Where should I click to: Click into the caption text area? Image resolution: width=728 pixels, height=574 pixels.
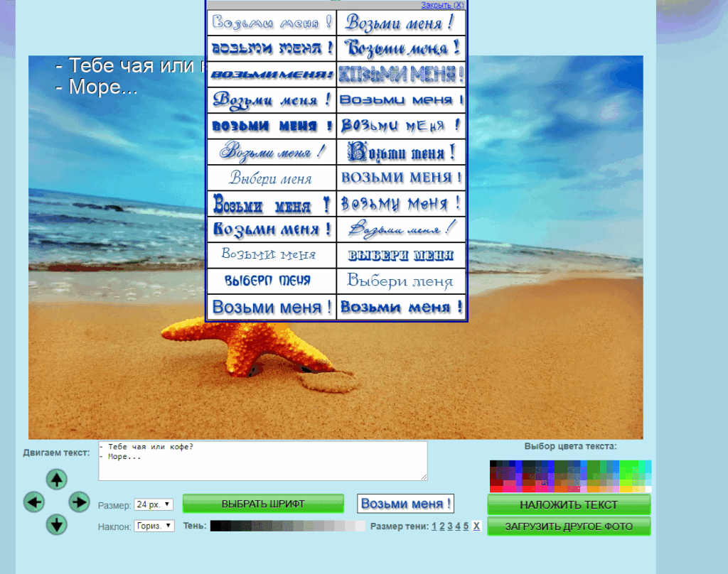tap(263, 460)
